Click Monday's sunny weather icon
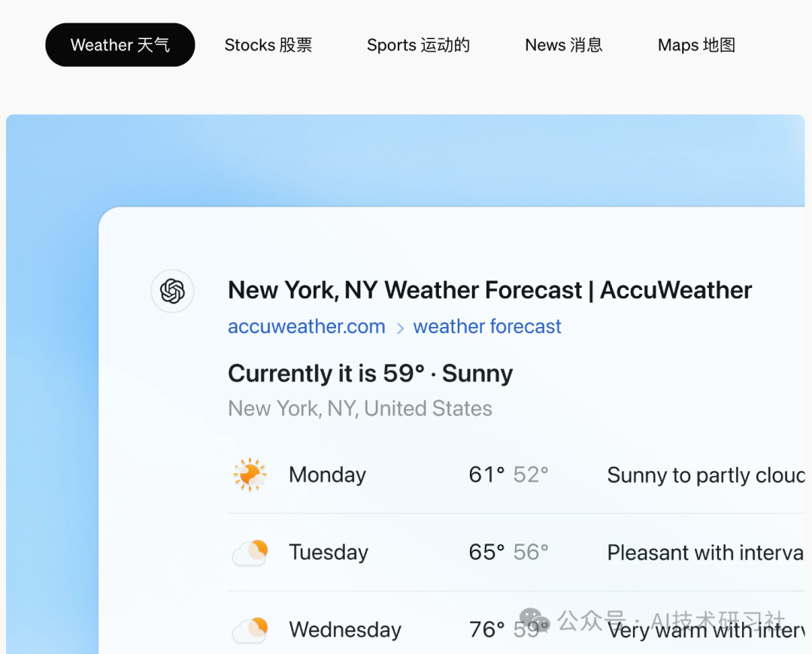The width and height of the screenshot is (812, 654). (250, 474)
